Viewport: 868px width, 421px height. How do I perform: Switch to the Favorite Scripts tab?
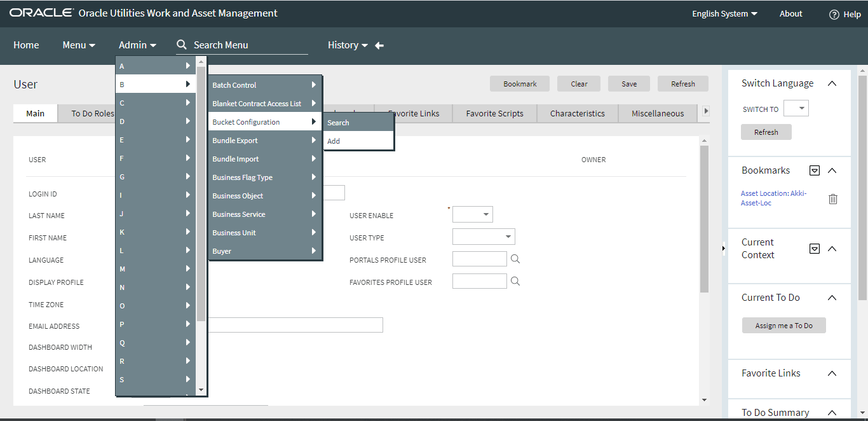point(494,113)
